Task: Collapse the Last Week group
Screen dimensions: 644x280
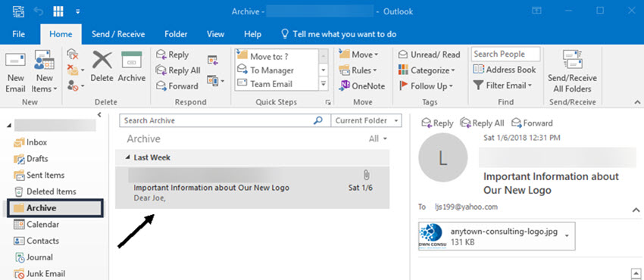Action: tap(127, 157)
